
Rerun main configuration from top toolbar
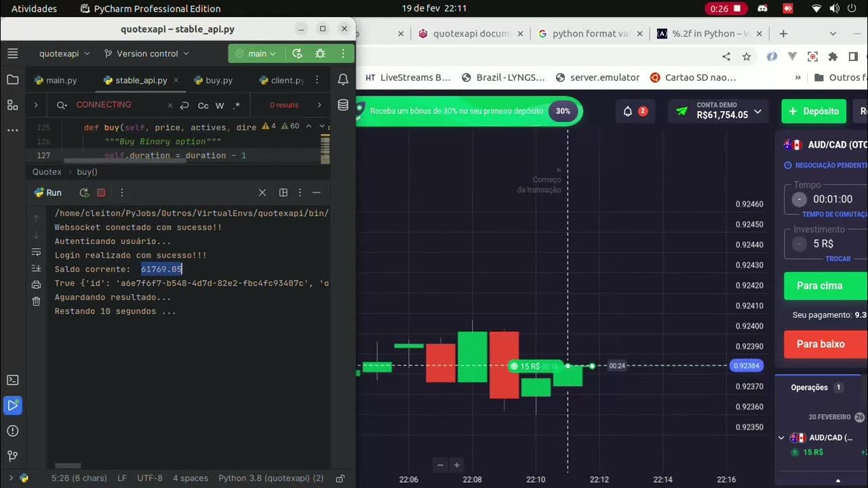click(x=297, y=54)
